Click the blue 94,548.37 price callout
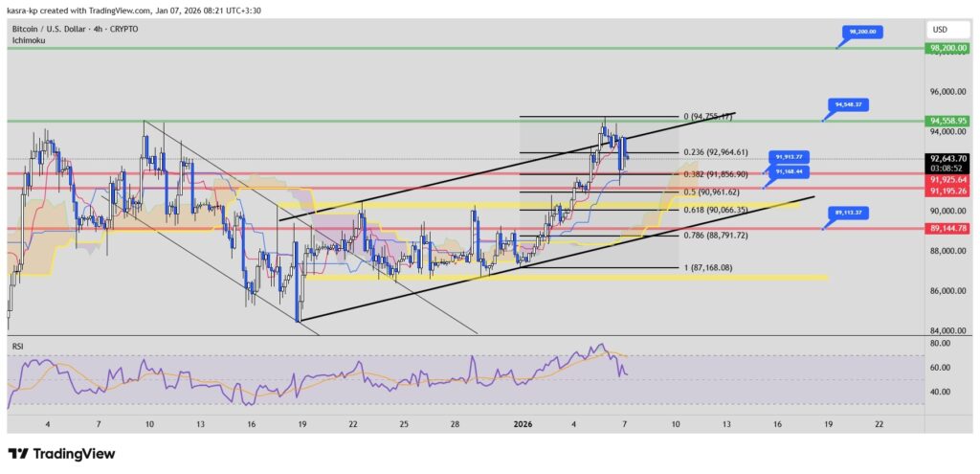Viewport: 980px width, 474px height. click(846, 104)
